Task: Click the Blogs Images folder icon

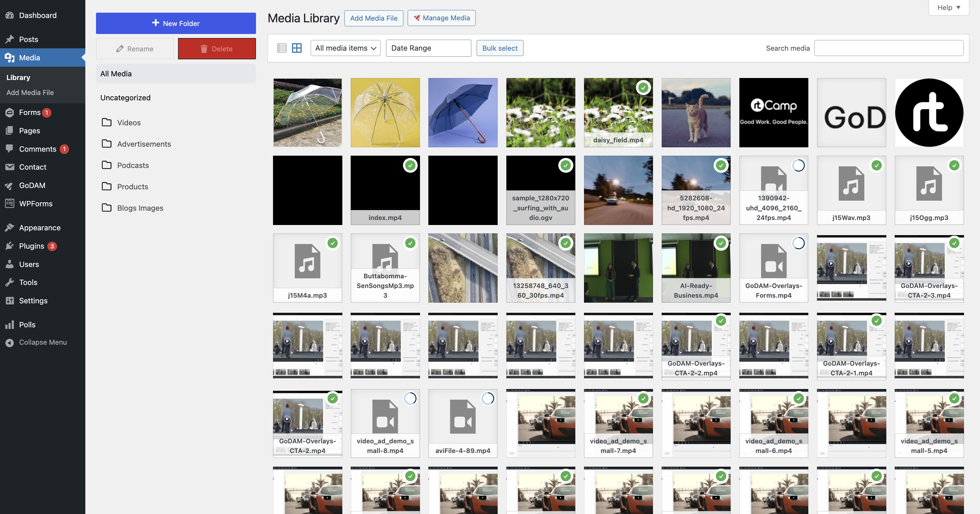Action: 107,207
